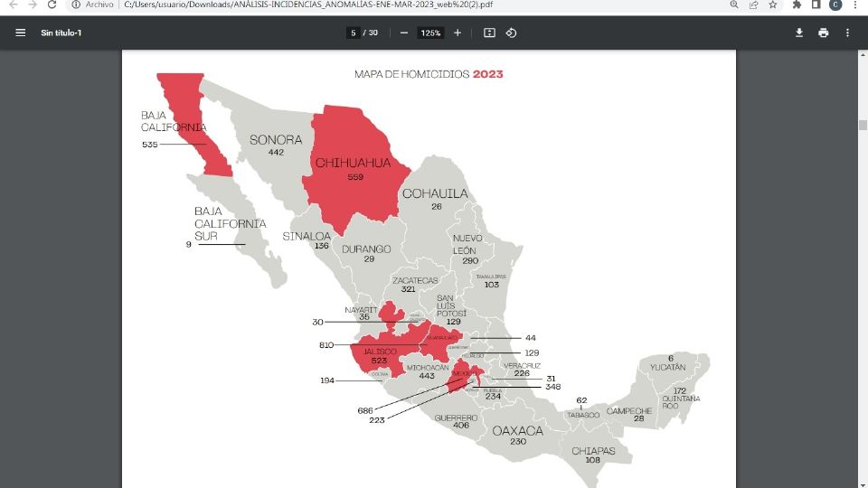This screenshot has height=488, width=868.
Task: Toggle the PDF sidebar menu
Action: coord(20,33)
